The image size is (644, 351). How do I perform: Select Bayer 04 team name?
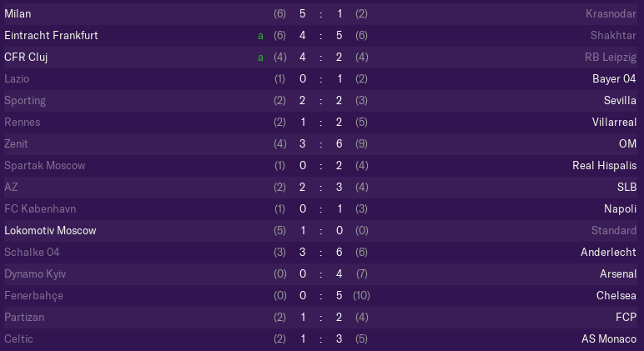click(614, 79)
